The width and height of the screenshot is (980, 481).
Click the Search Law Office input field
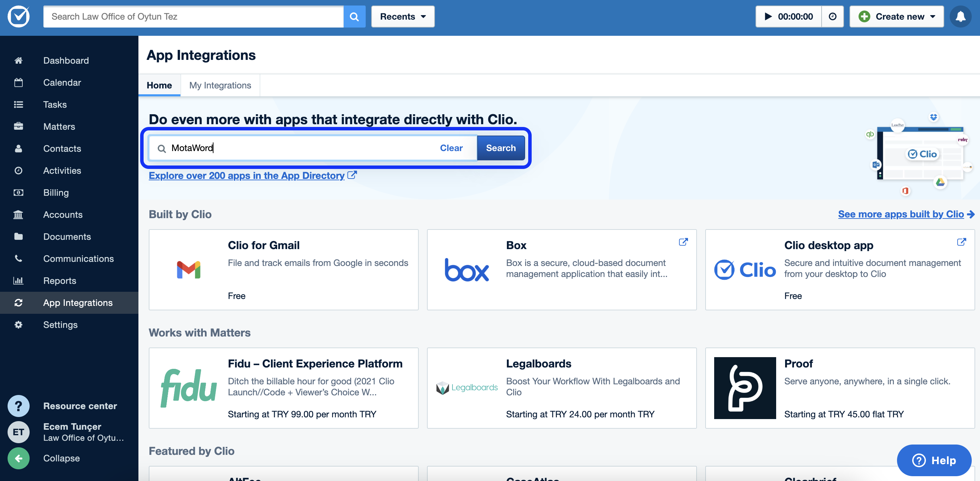[193, 17]
